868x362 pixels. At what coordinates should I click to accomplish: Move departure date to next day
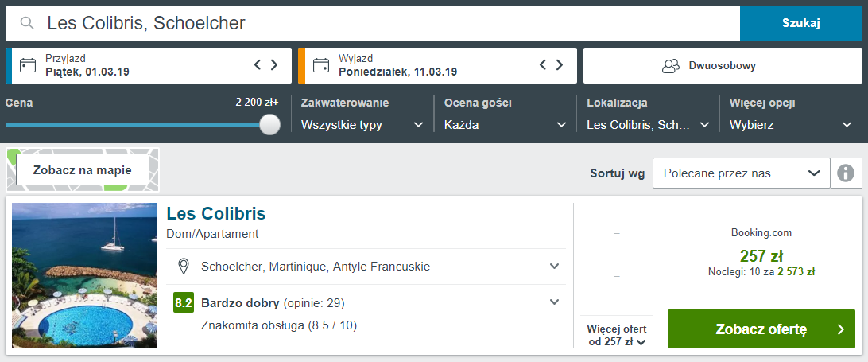560,65
